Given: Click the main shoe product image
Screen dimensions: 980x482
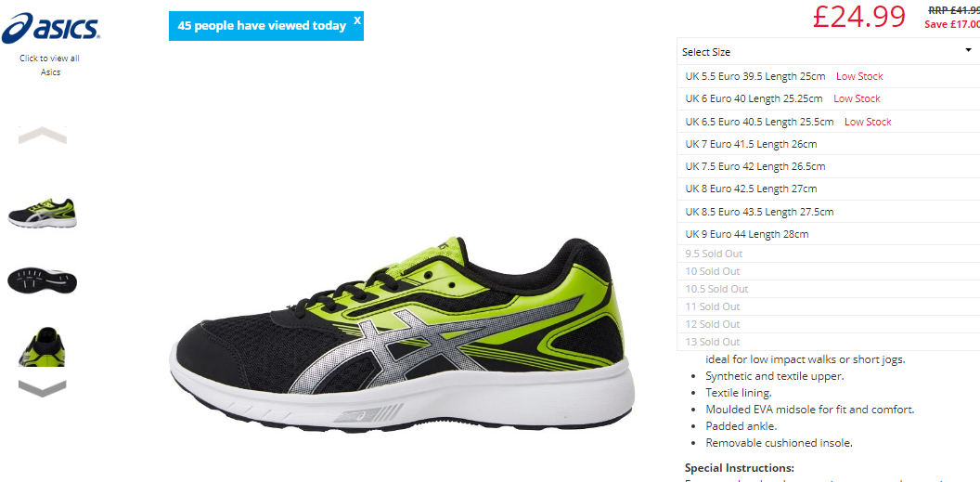Looking at the screenshot, I should coord(402,334).
